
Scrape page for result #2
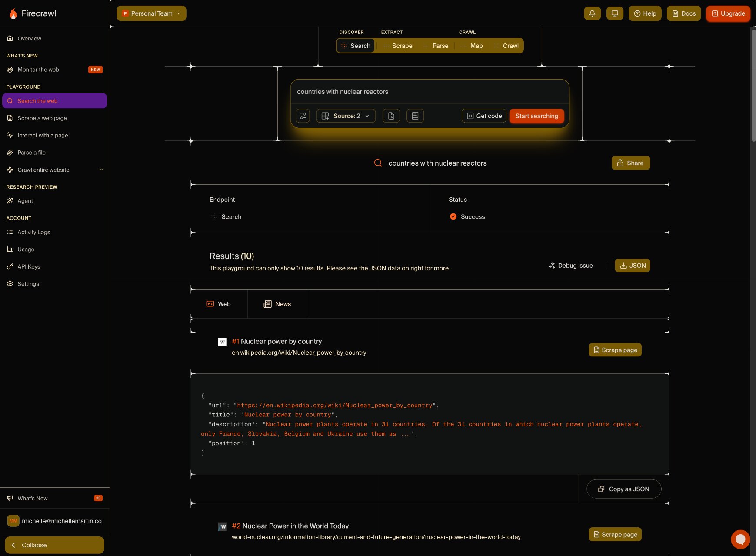[615, 535]
